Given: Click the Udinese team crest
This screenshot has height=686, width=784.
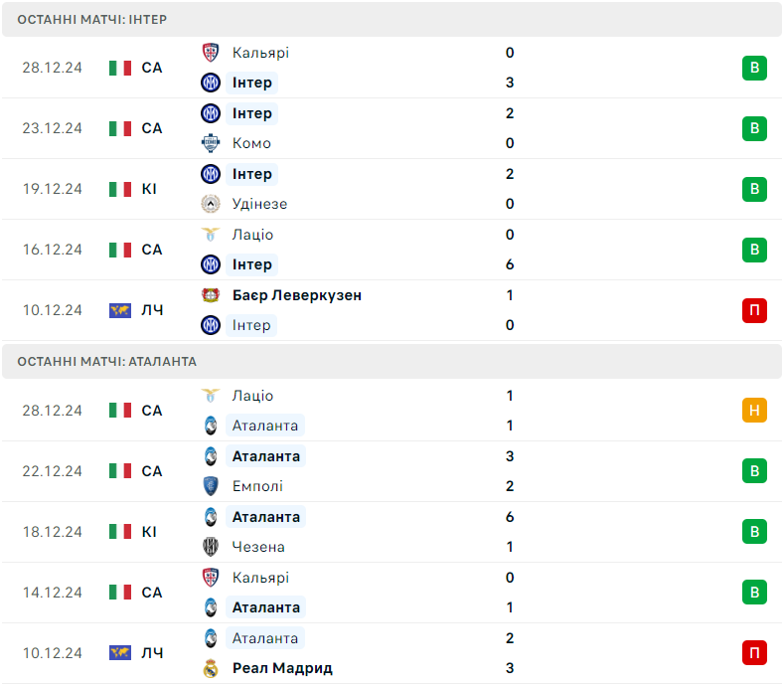Looking at the screenshot, I should click(210, 204).
